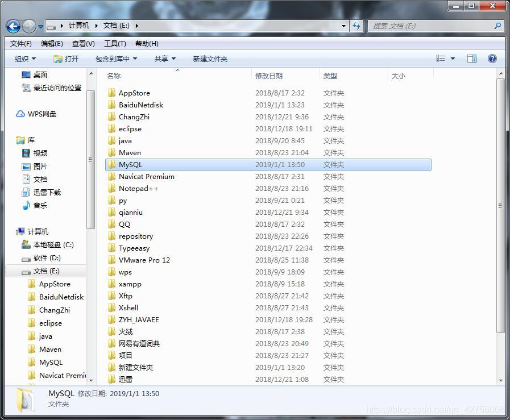Sort by the 类型 column header
The height and width of the screenshot is (420, 510).
coord(330,76)
